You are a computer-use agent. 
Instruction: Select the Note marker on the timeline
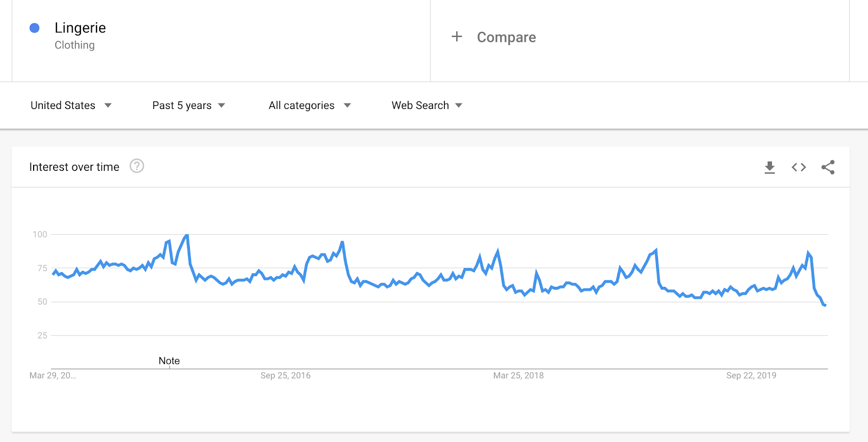pyautogui.click(x=169, y=361)
